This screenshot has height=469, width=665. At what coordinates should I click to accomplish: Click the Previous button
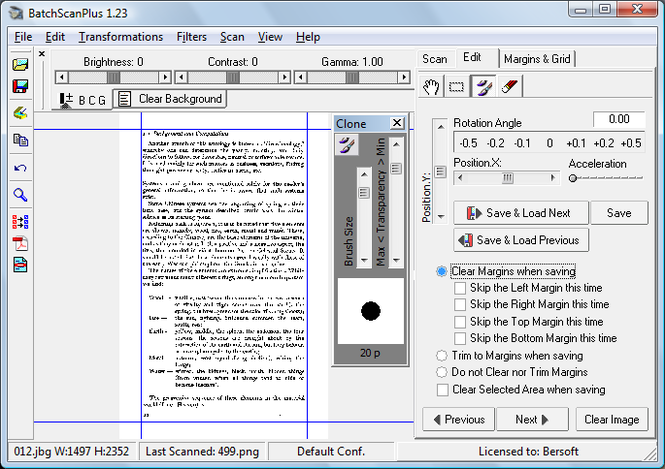(x=458, y=419)
